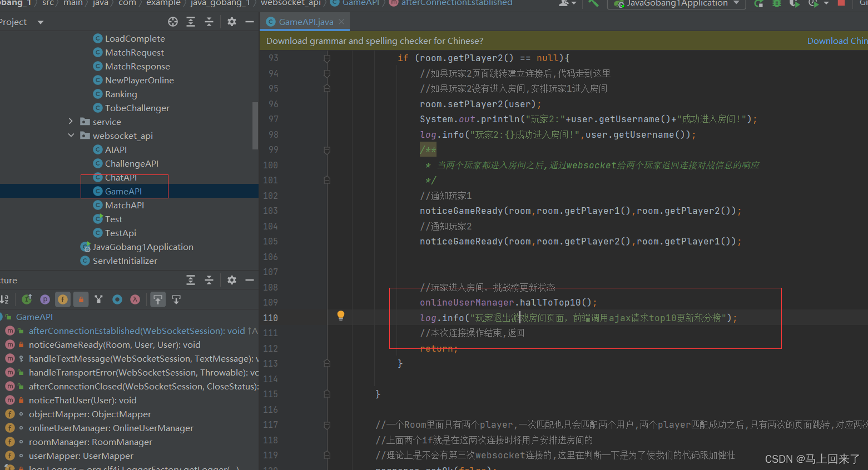Hide the Project panel with the minus icon
868x470 pixels.
coord(250,22)
